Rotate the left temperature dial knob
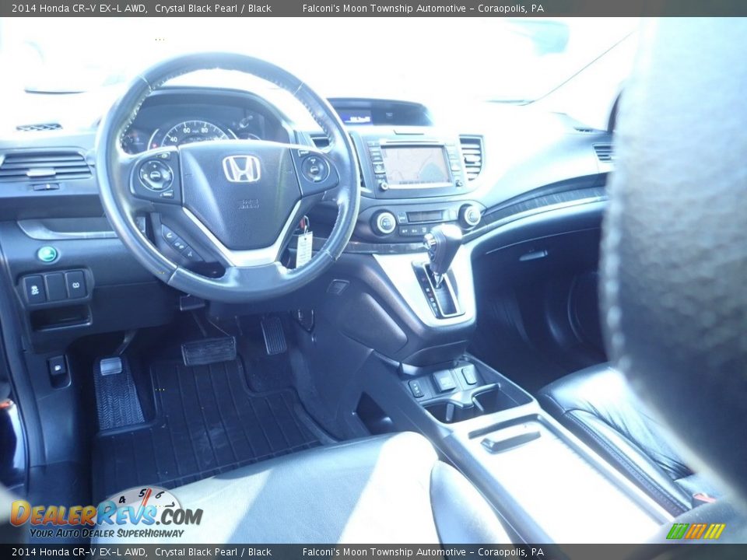747x560 pixels. click(385, 221)
